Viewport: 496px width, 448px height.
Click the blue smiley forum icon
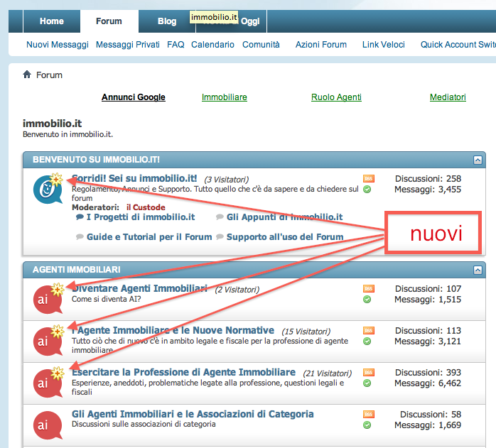pos(45,188)
